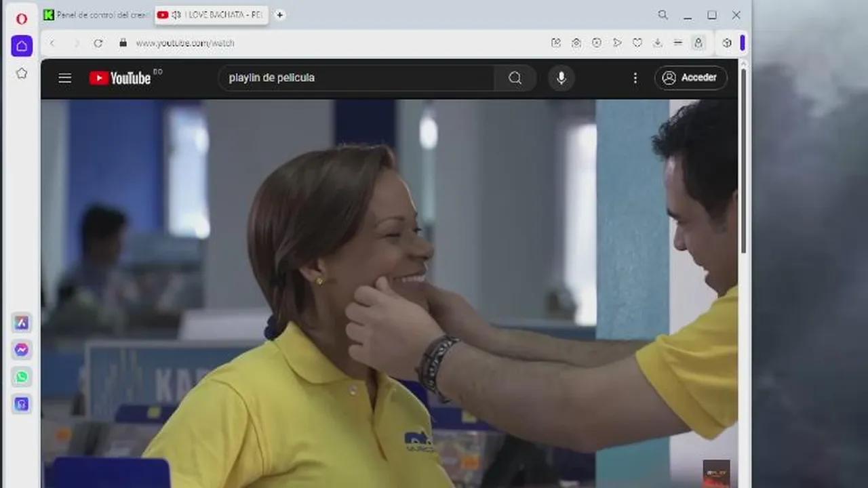Go forward to the next page
868x488 pixels.
[x=76, y=43]
